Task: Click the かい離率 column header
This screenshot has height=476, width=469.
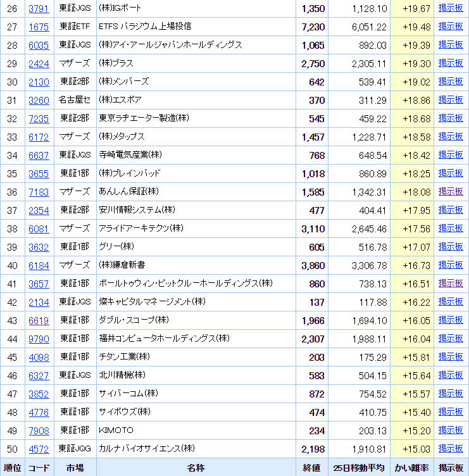Action: (411, 468)
